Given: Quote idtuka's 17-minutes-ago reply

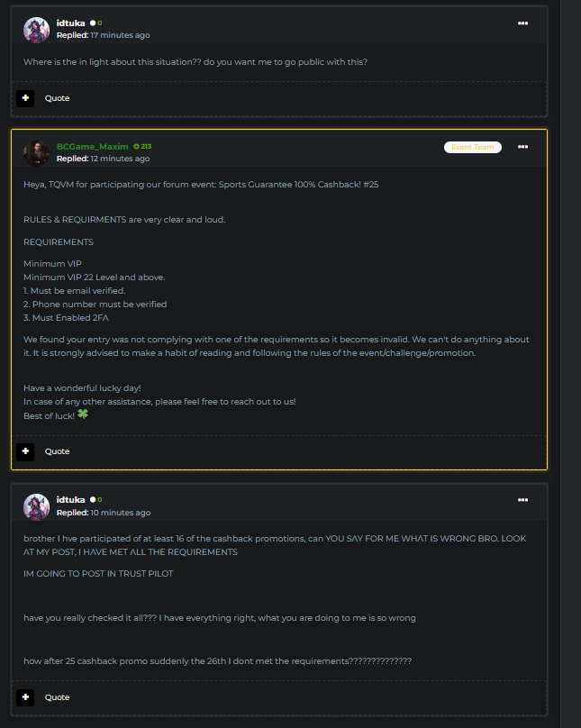Looking at the screenshot, I should pos(57,98).
